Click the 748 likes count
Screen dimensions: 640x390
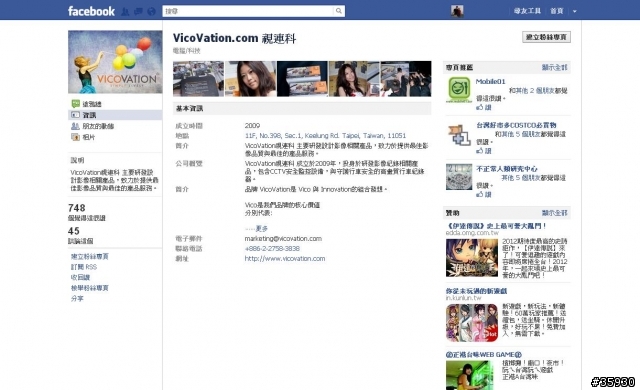click(x=77, y=208)
